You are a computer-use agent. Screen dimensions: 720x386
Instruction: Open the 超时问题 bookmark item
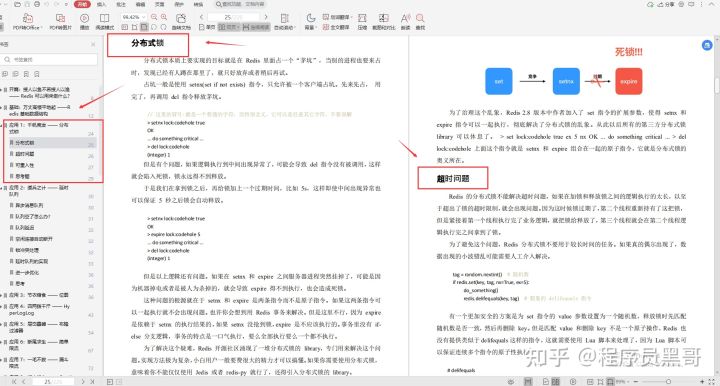point(25,154)
